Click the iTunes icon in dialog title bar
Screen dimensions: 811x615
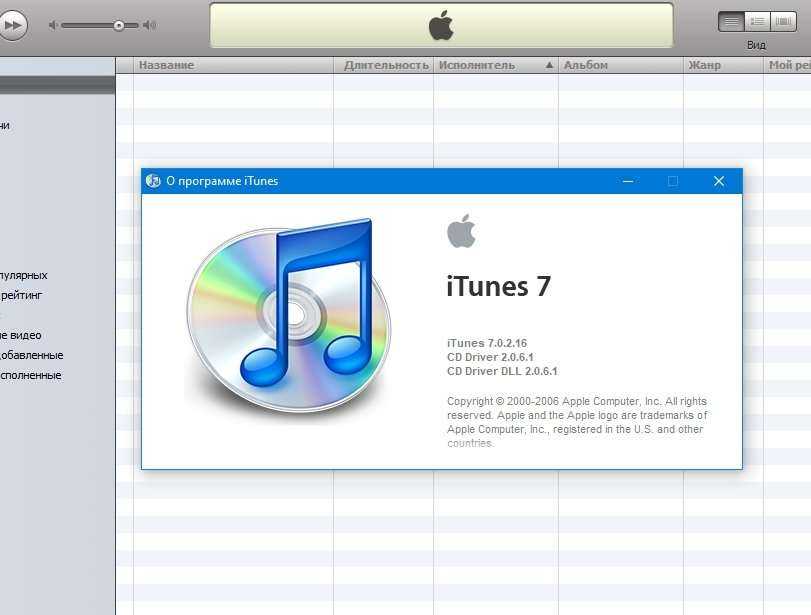tap(153, 181)
